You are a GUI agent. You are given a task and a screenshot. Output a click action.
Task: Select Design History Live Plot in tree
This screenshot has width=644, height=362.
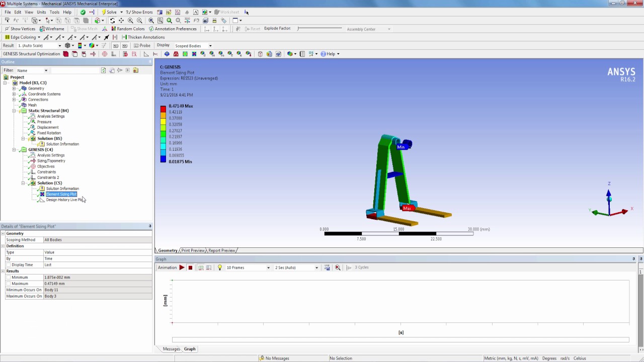[64, 200]
